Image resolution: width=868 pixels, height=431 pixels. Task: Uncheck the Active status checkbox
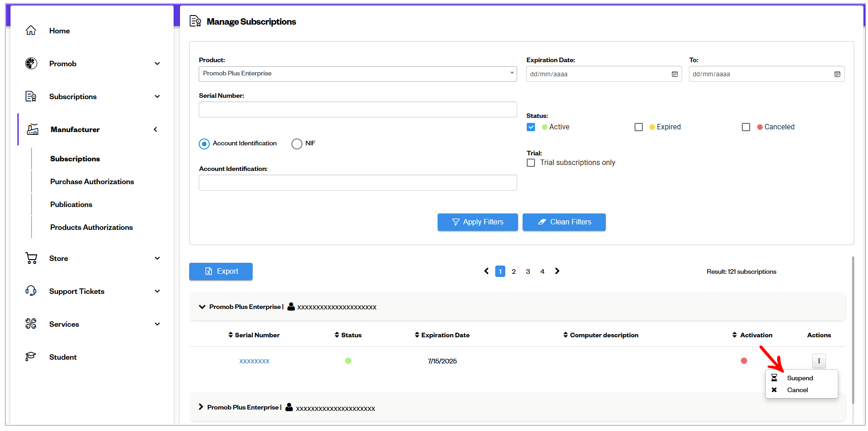(x=531, y=127)
